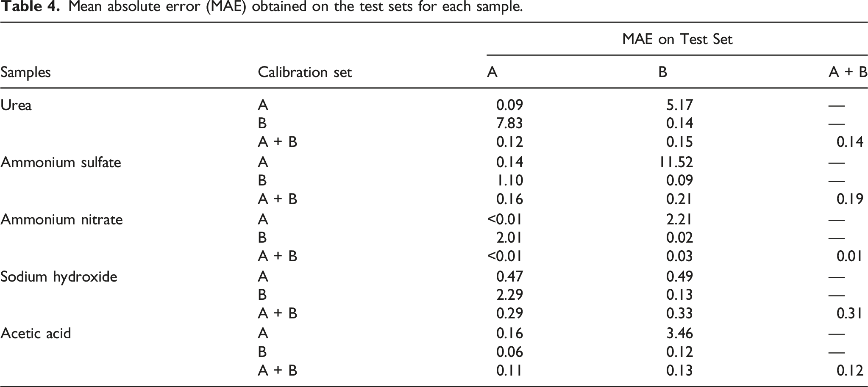Select the 0.47 value for Sodium hydroxide
The height and width of the screenshot is (387, 868).
(x=509, y=276)
